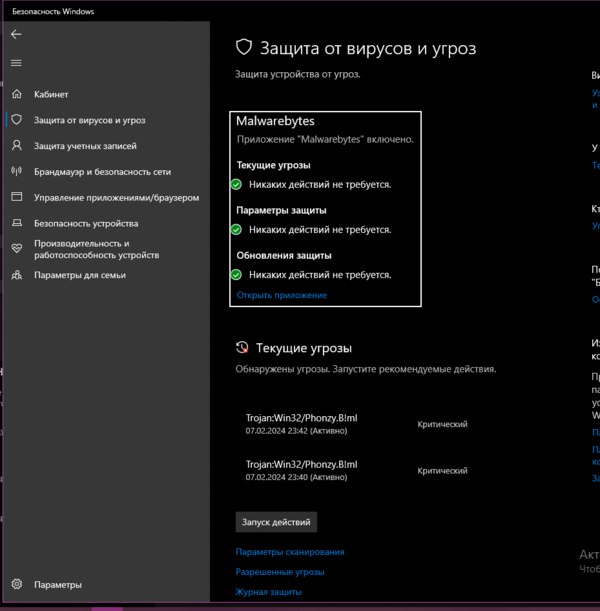Screen dimensions: 600x611
Task: Click the shield icon in sidebar
Action: click(16, 120)
